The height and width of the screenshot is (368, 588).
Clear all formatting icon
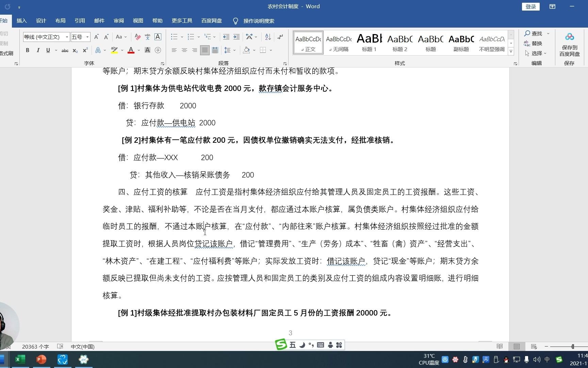coord(137,37)
